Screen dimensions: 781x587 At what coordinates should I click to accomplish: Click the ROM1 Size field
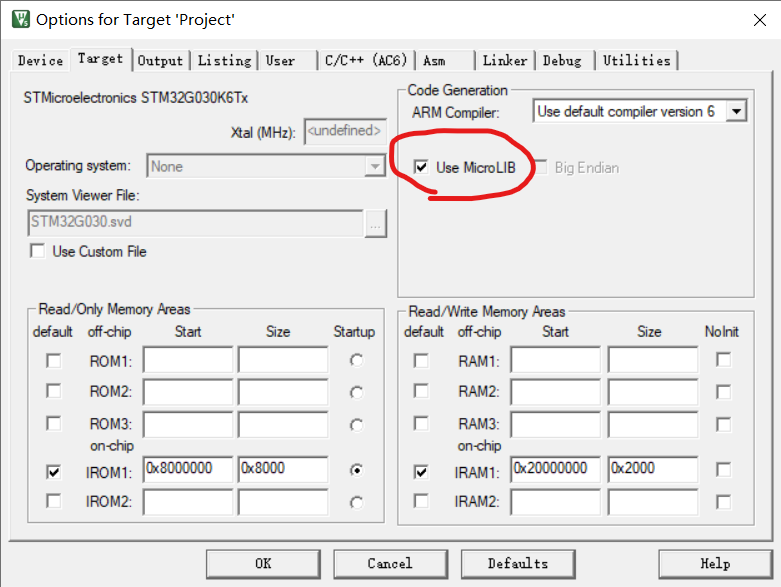283,360
